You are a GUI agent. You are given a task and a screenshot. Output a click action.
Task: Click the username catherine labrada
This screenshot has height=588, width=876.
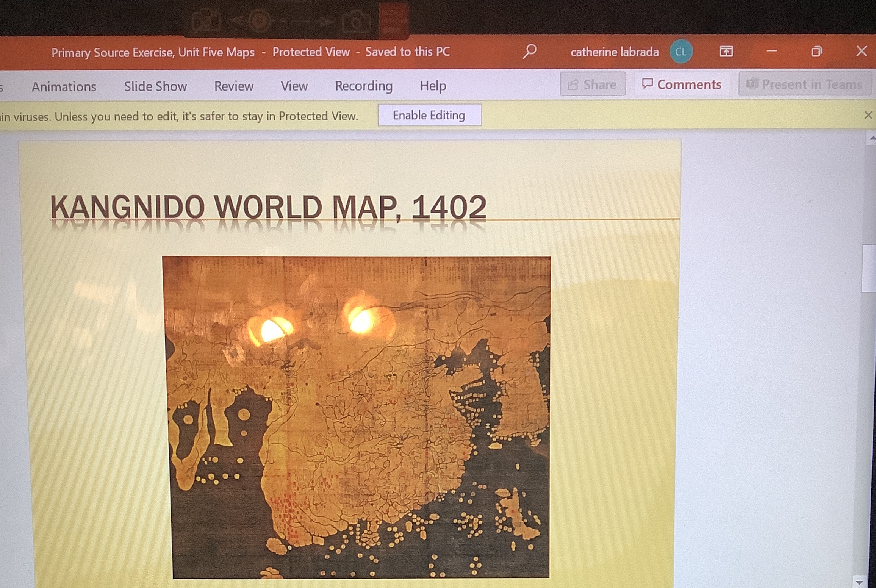click(614, 53)
